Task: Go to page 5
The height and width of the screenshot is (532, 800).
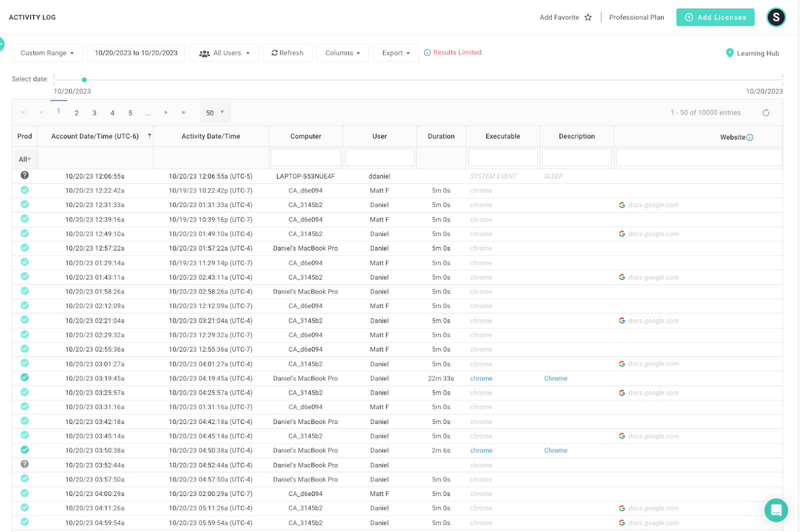Action: [x=130, y=113]
